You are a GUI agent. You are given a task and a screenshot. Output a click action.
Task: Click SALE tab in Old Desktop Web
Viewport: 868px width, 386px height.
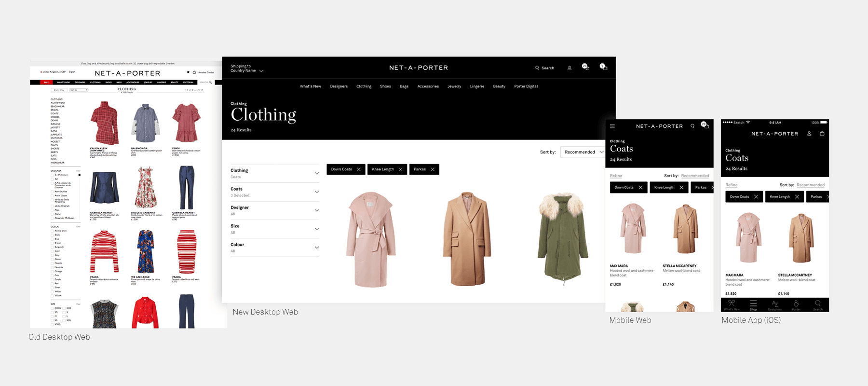coord(46,82)
